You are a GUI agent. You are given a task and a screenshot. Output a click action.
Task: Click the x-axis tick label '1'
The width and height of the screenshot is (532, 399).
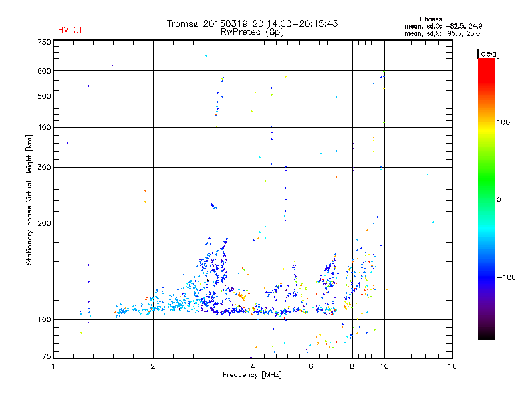tap(53, 366)
